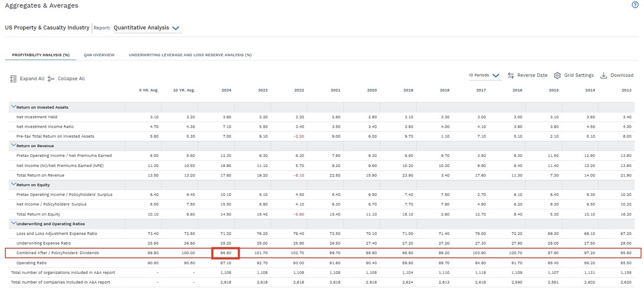Click the Reverse Date text
Image resolution: width=644 pixels, height=295 pixels.
pos(532,75)
